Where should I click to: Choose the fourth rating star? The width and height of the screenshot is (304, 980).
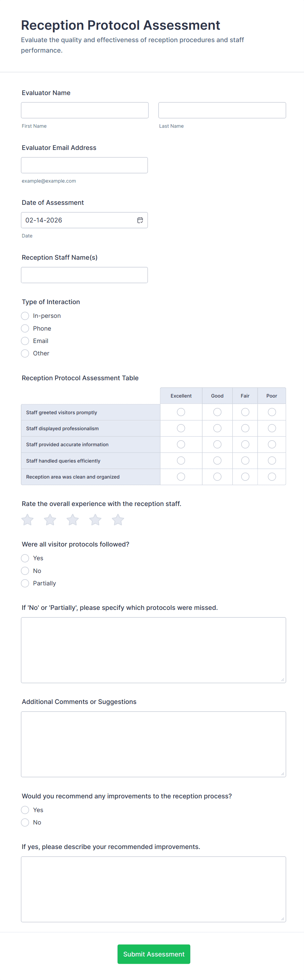click(95, 520)
